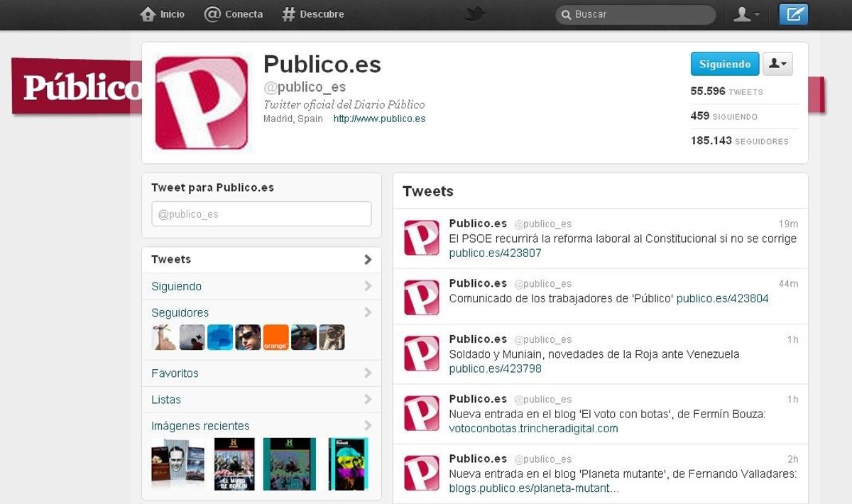This screenshot has width=852, height=504.
Task: Open the Descubre hashtag menu item
Action: click(x=312, y=14)
